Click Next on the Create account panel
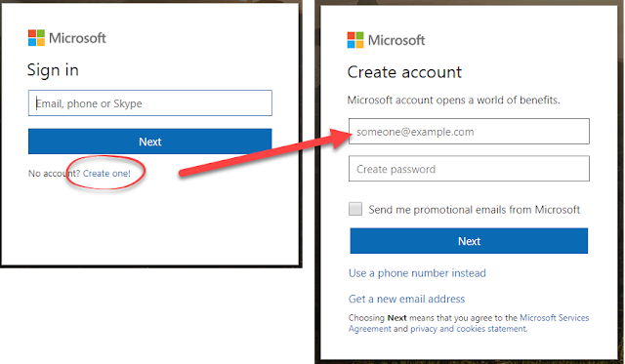The image size is (625, 364). coord(469,241)
